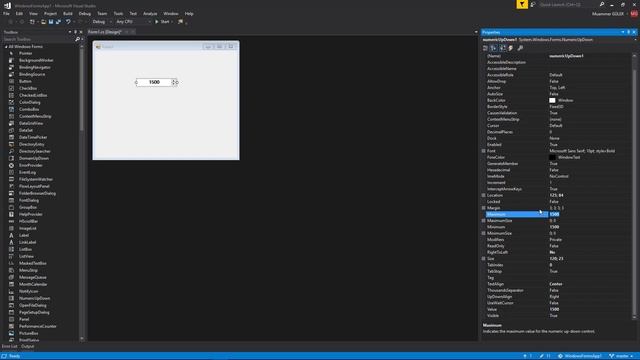Image resolution: width=640 pixels, height=360 pixels.
Task: Click the Search Toolbox input field
Action: [38, 39]
